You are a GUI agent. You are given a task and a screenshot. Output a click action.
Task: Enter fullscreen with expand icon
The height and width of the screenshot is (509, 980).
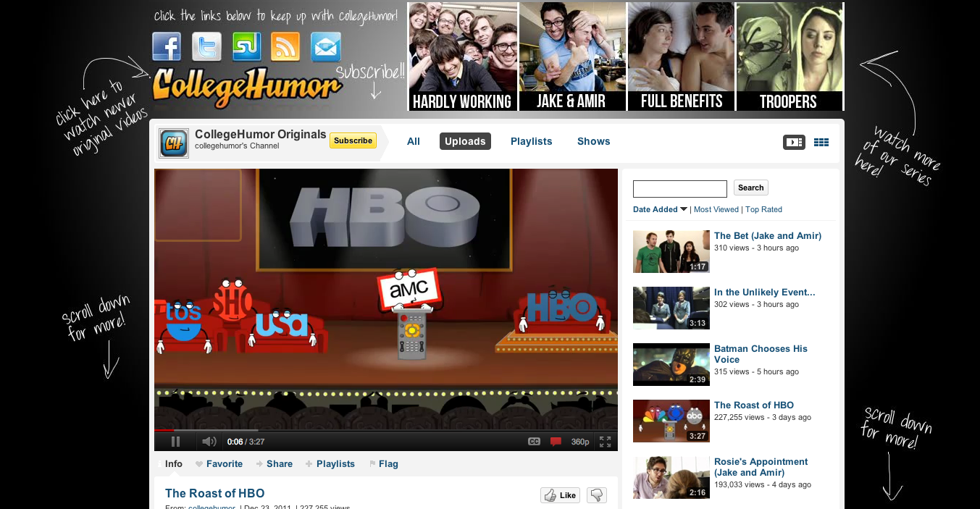606,442
